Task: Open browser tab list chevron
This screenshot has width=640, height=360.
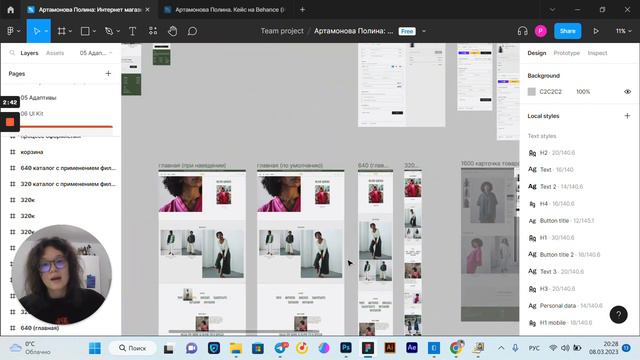Action: click(x=552, y=9)
